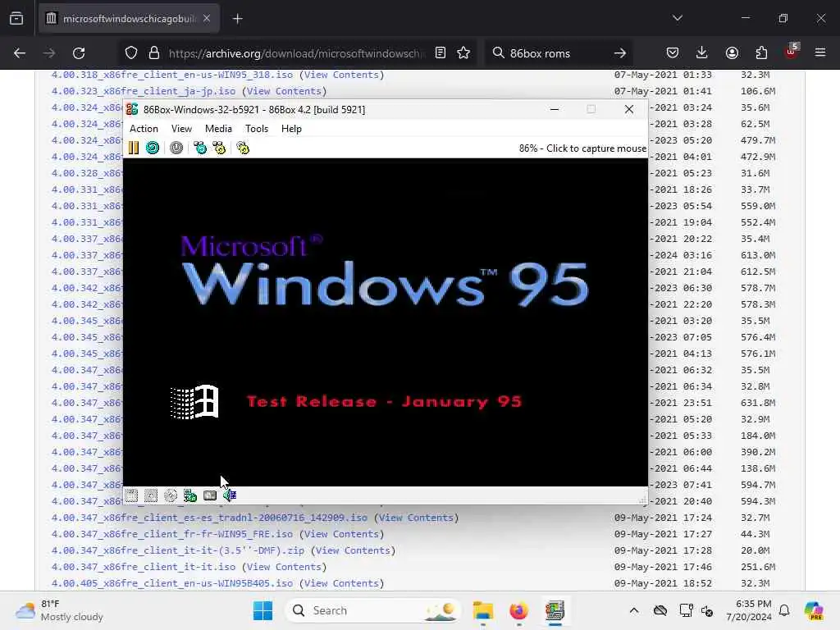Open the Windows Start menu
Image resolution: width=840 pixels, height=630 pixels.
pyautogui.click(x=262, y=610)
